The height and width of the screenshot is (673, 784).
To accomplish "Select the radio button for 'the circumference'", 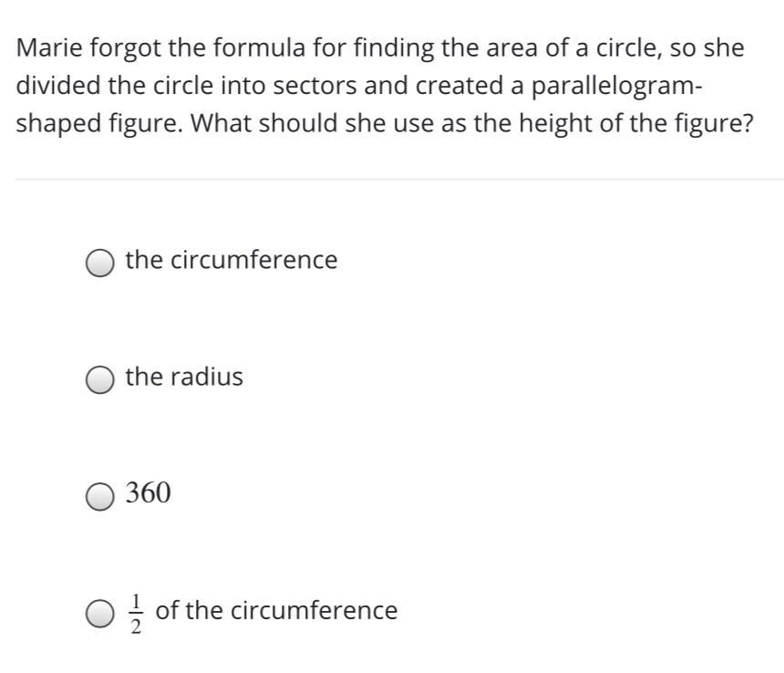I will 100,263.
